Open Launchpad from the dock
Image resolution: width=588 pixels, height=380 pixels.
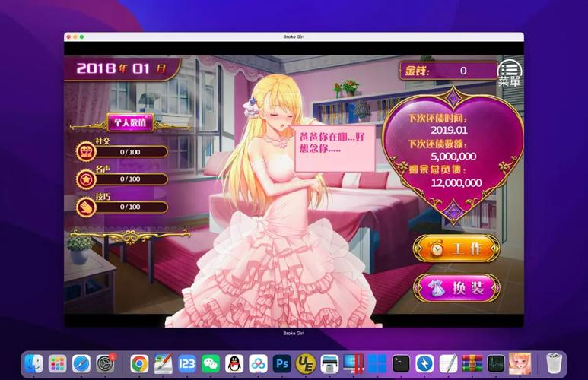coord(57,364)
